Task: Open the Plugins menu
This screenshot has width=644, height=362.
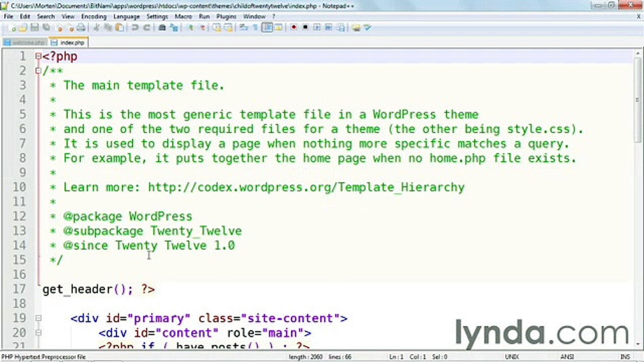Action: (226, 16)
